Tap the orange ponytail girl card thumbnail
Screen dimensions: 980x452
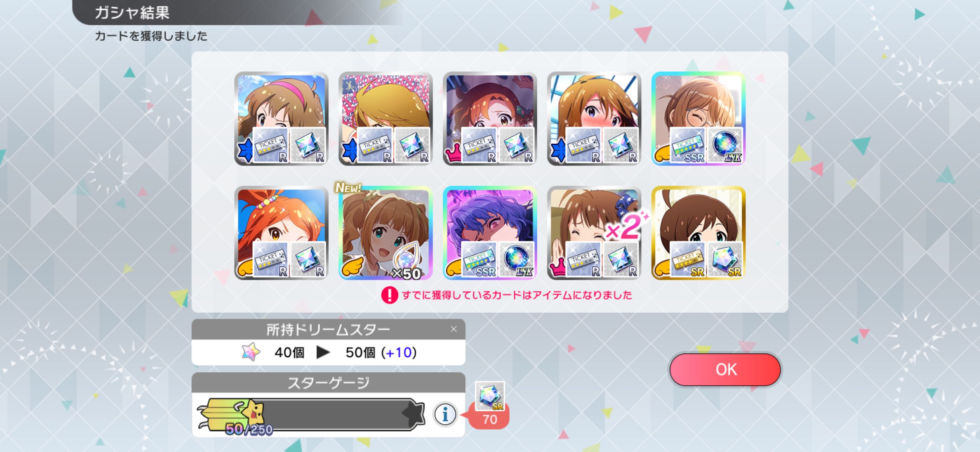click(x=281, y=233)
